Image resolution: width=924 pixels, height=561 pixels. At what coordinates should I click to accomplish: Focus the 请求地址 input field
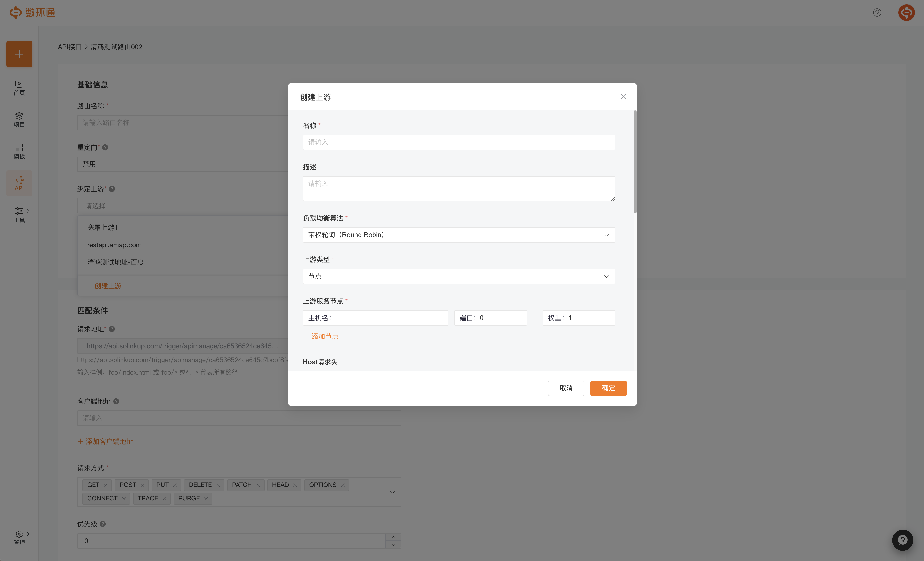[183, 346]
